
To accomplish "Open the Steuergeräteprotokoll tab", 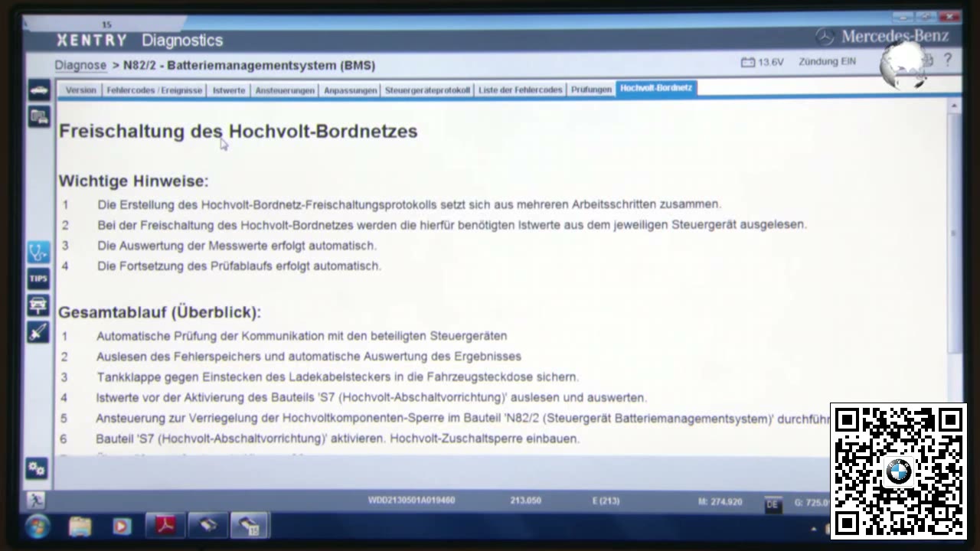I will click(x=427, y=90).
